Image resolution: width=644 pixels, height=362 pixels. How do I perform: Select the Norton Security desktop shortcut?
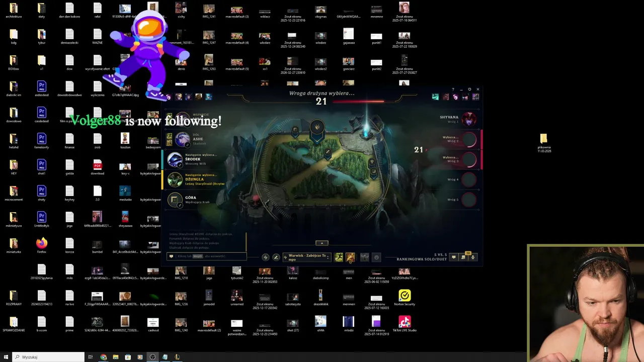(405, 298)
